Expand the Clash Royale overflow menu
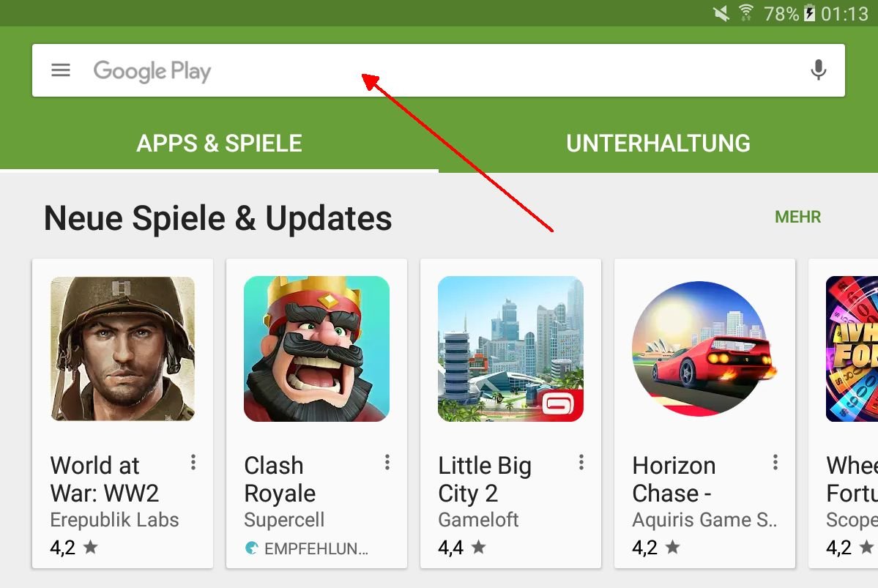878x588 pixels. tap(387, 463)
